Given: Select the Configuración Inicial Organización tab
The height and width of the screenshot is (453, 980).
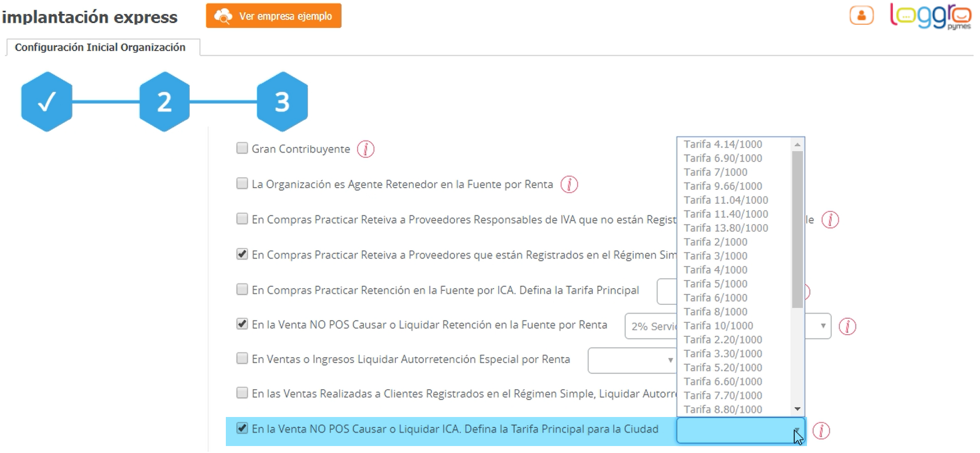Looking at the screenshot, I should pos(100,47).
